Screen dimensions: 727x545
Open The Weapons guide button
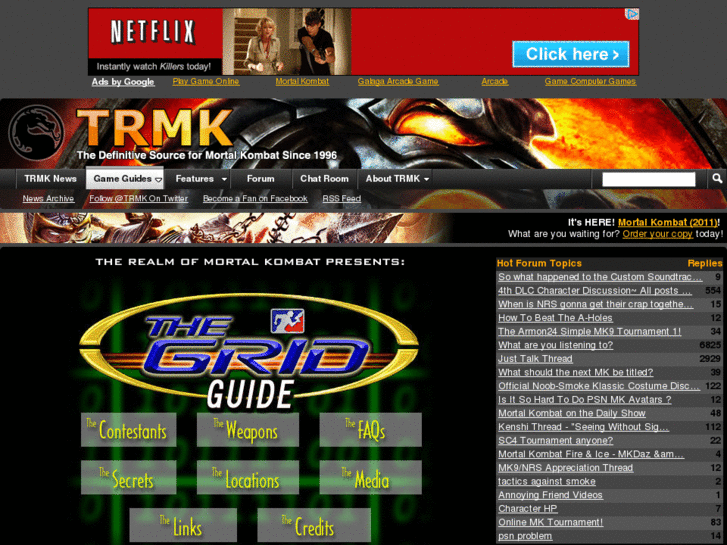click(248, 430)
